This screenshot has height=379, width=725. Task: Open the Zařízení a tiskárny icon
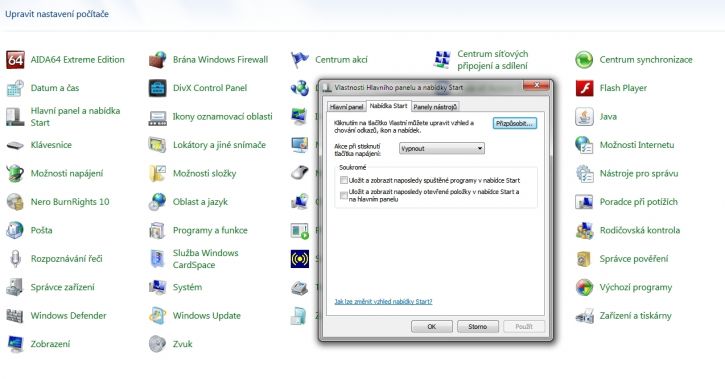pyautogui.click(x=584, y=316)
